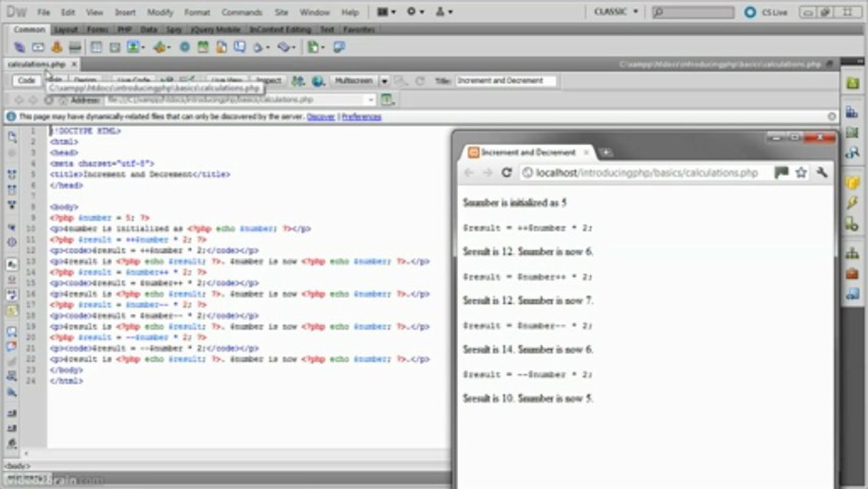Open a new tab in Chrome
The width and height of the screenshot is (868, 489).
(x=605, y=153)
